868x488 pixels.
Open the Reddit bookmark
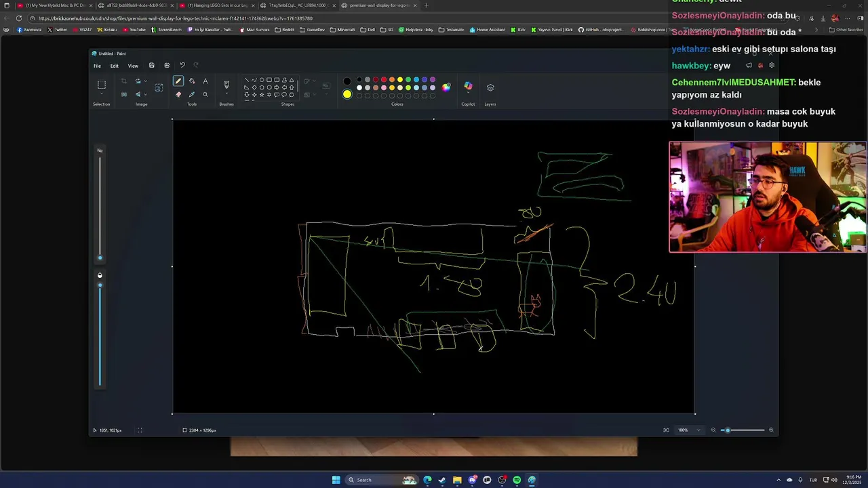pos(285,30)
